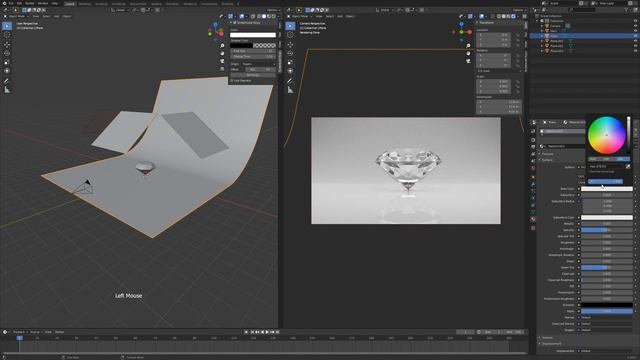Jump to timeline start frame
Image resolution: width=640 pixels, height=360 pixels.
pyautogui.click(x=252, y=332)
